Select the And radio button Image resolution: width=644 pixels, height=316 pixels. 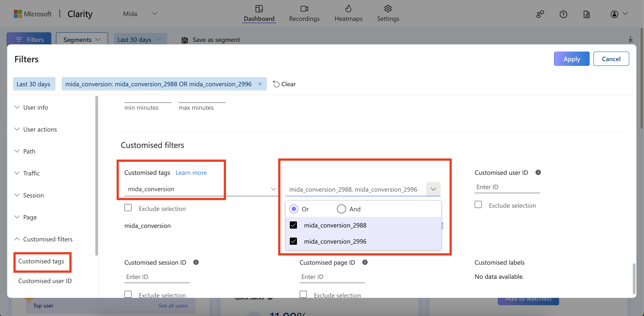[x=341, y=209]
